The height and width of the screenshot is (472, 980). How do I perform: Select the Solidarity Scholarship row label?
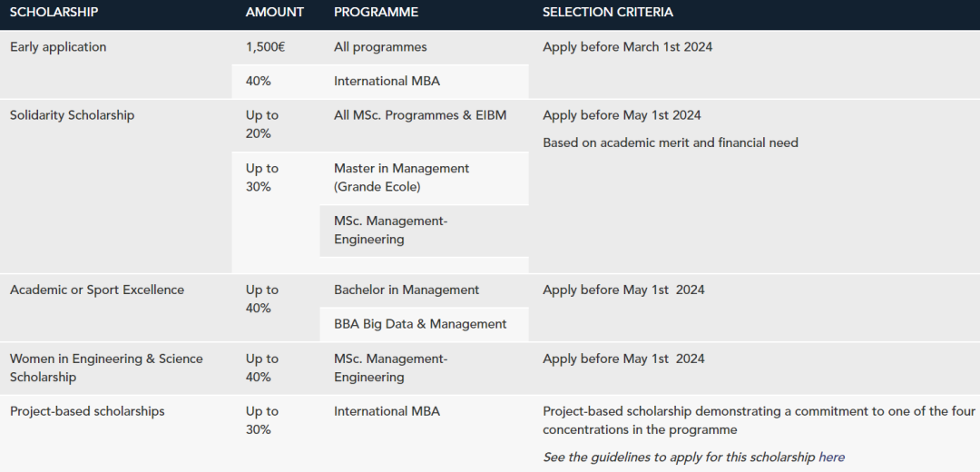pyautogui.click(x=72, y=115)
